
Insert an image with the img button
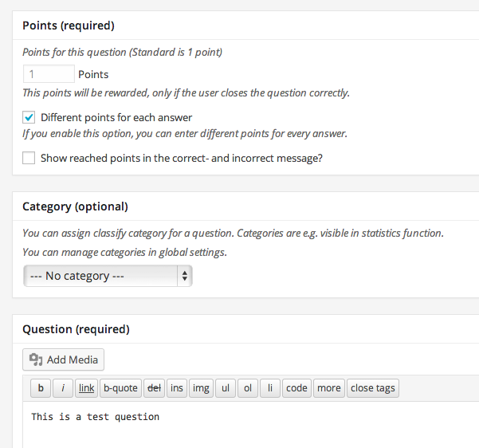pyautogui.click(x=201, y=388)
